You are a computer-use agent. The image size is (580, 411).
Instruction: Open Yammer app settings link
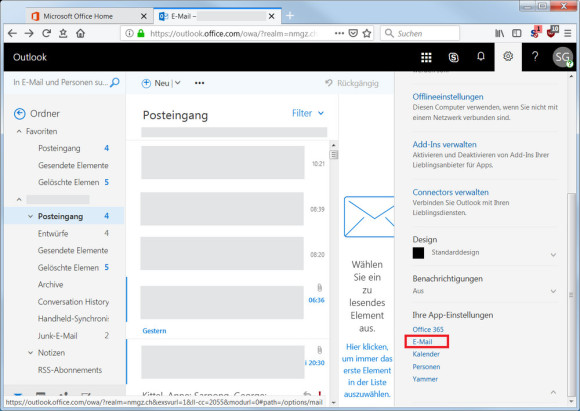click(425, 379)
